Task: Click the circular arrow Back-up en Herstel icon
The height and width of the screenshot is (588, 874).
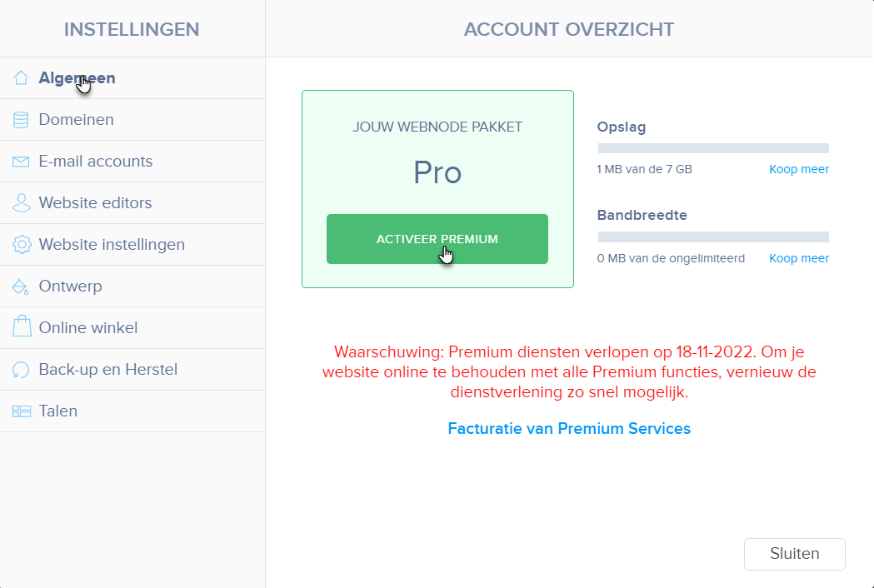Action: (21, 370)
